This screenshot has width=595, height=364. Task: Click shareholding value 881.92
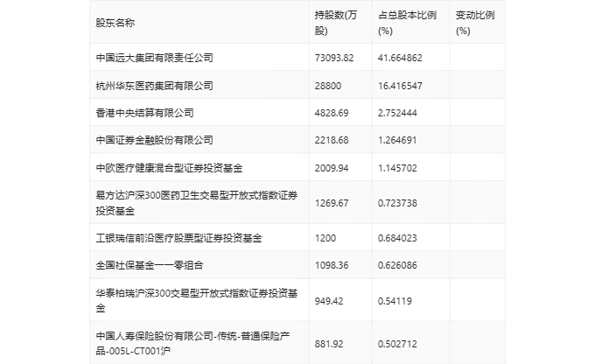pos(329,344)
